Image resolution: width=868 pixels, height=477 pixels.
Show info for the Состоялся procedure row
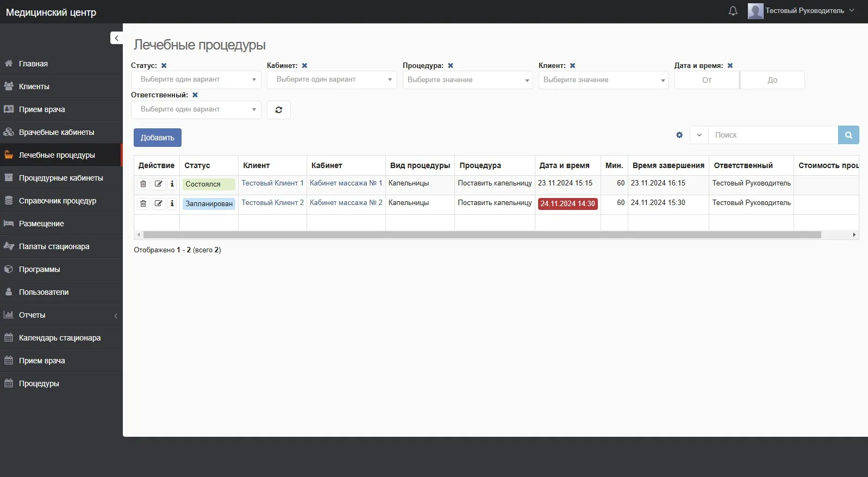[x=172, y=184]
